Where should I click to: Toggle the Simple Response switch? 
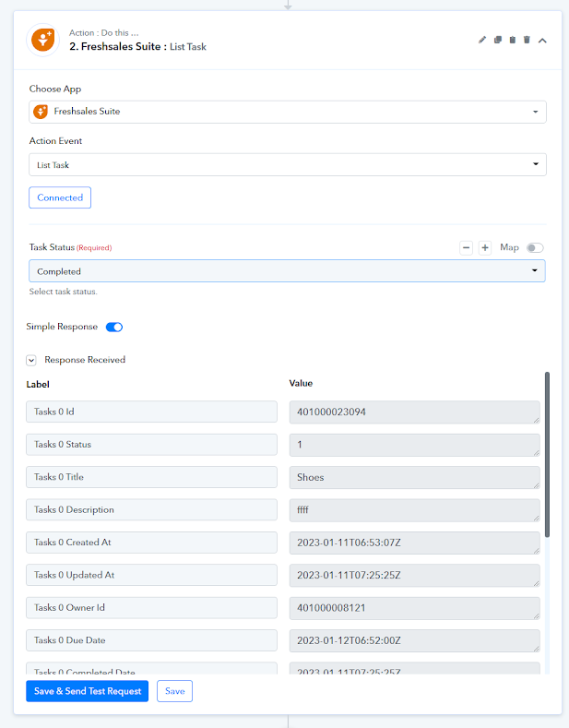(x=114, y=327)
